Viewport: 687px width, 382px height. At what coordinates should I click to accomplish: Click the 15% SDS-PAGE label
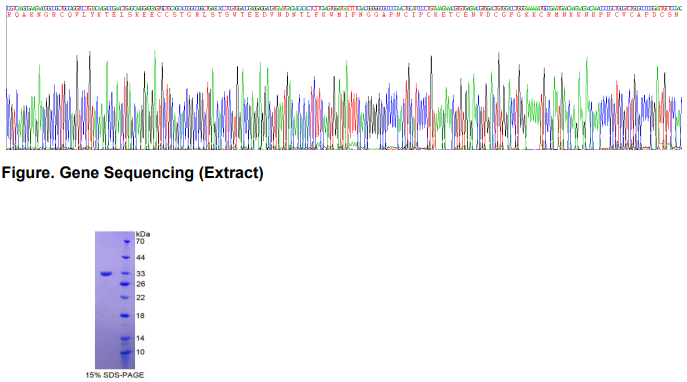point(115,375)
